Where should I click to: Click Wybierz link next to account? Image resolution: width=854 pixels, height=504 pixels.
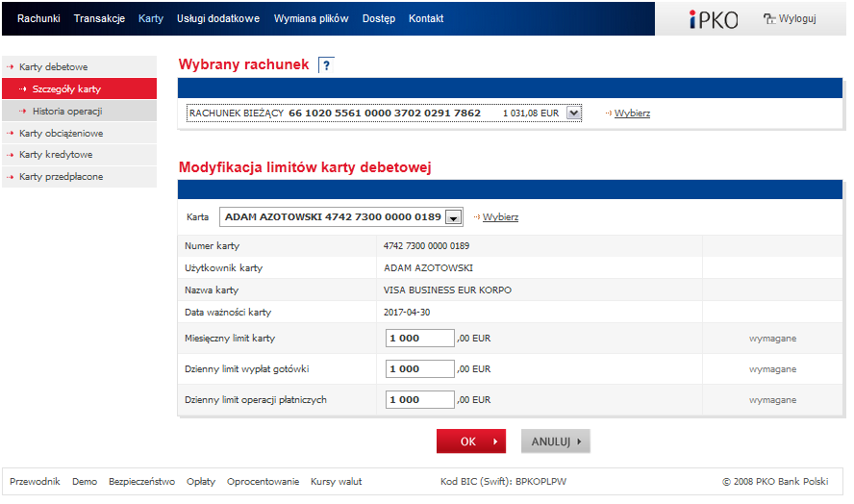click(x=633, y=113)
